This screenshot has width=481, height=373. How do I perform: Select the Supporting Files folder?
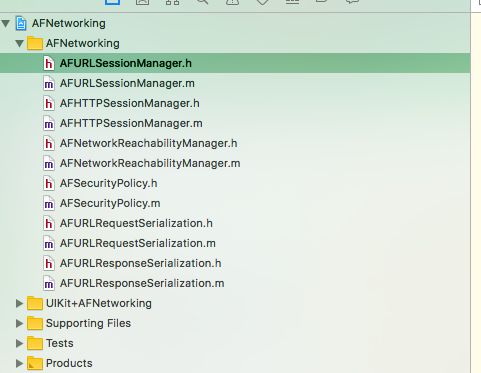pos(35,323)
